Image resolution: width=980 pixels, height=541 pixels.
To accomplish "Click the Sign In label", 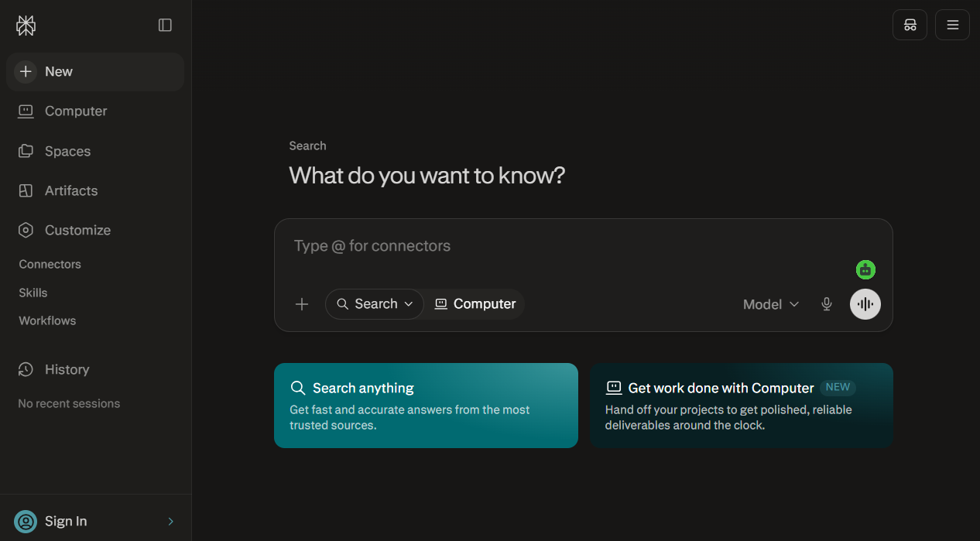I will pos(66,521).
